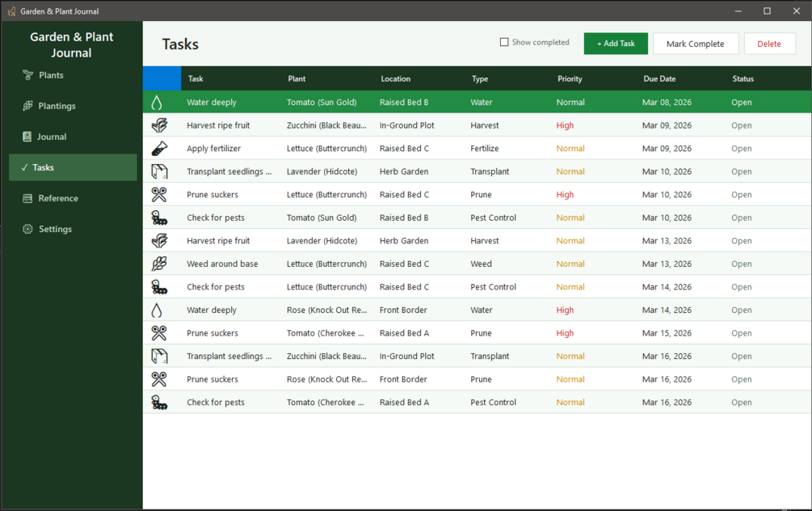This screenshot has height=511, width=812.
Task: Click the fertilizer icon in the Apply fertilizer row
Action: coord(159,149)
